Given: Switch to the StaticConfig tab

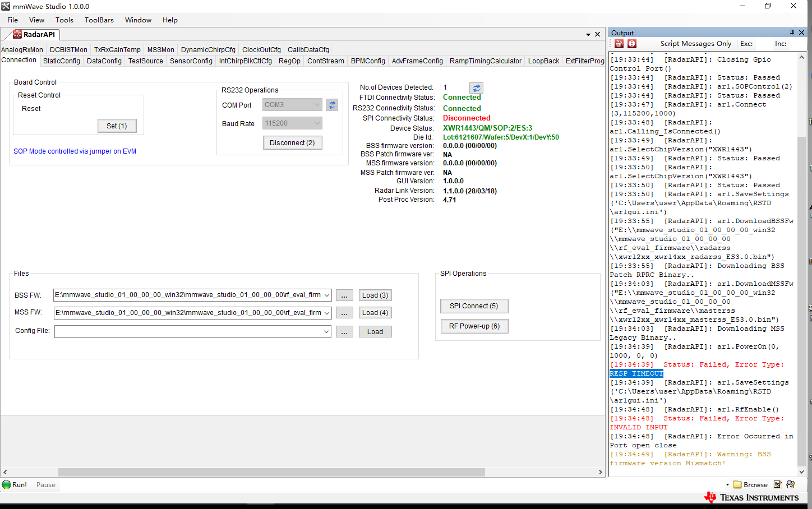Looking at the screenshot, I should click(62, 61).
